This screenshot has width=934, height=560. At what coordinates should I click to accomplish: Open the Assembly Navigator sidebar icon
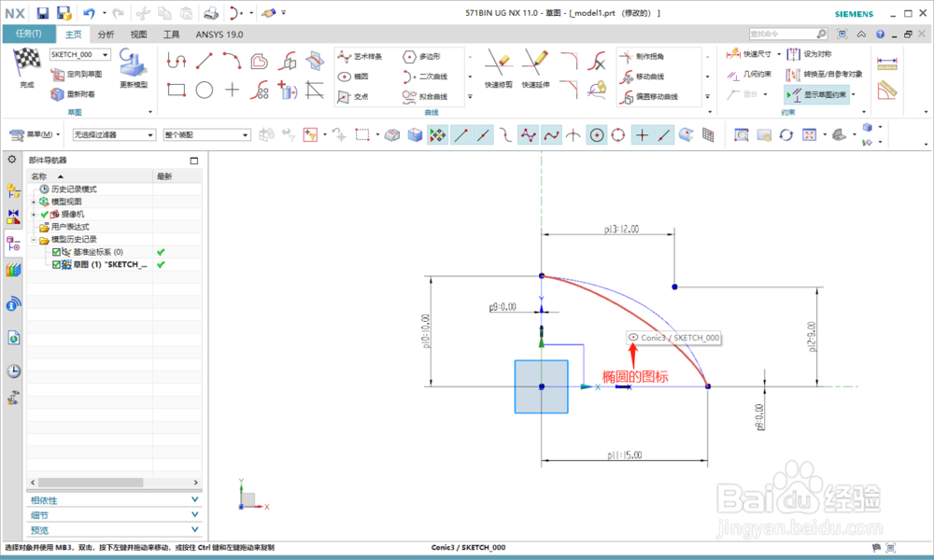13,190
